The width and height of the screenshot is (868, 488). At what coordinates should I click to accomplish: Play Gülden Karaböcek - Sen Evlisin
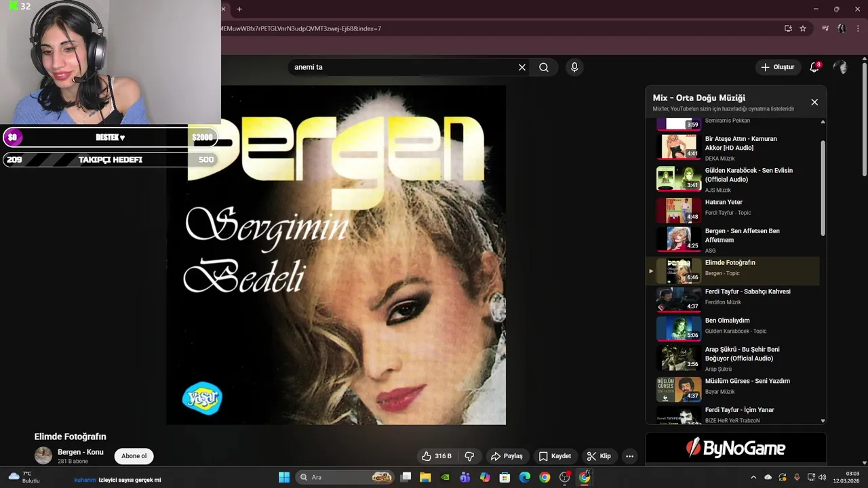click(737, 179)
